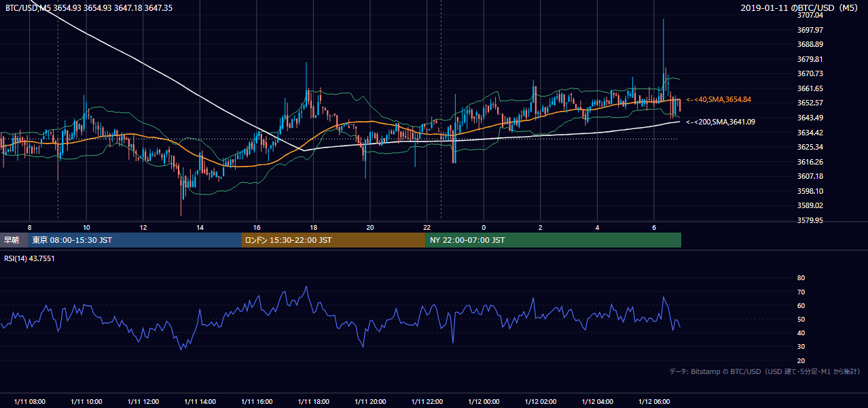Click price axis value 3616.26
The height and width of the screenshot is (408, 868).
[x=810, y=162]
